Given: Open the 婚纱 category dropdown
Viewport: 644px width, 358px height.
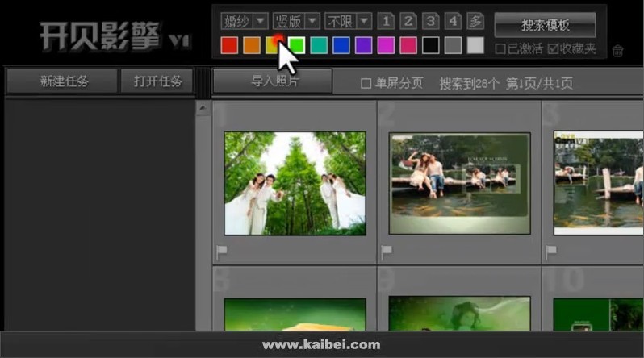Looking at the screenshot, I should [245, 21].
